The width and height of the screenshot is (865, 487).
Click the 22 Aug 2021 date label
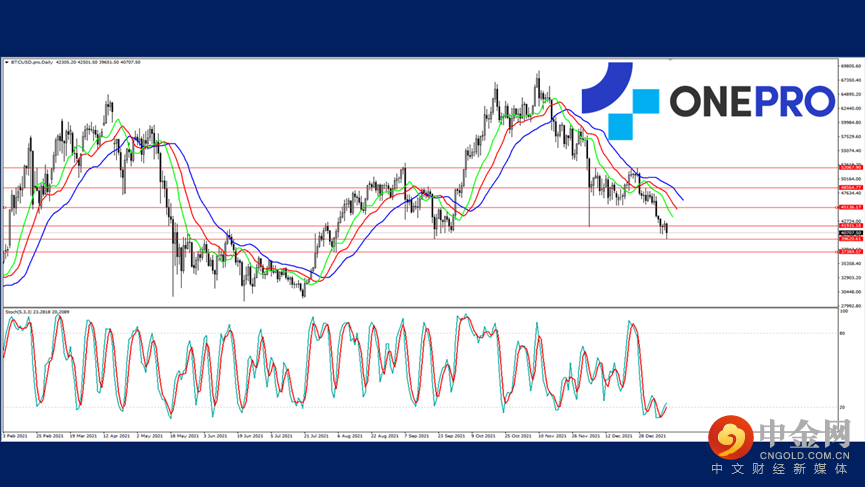[x=385, y=436]
